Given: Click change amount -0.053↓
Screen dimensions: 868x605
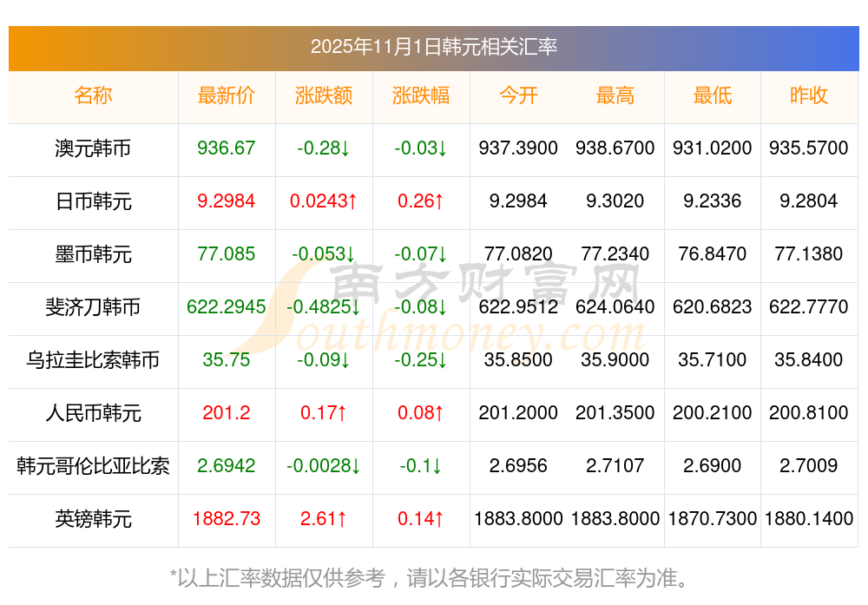Looking at the screenshot, I should [x=323, y=254].
